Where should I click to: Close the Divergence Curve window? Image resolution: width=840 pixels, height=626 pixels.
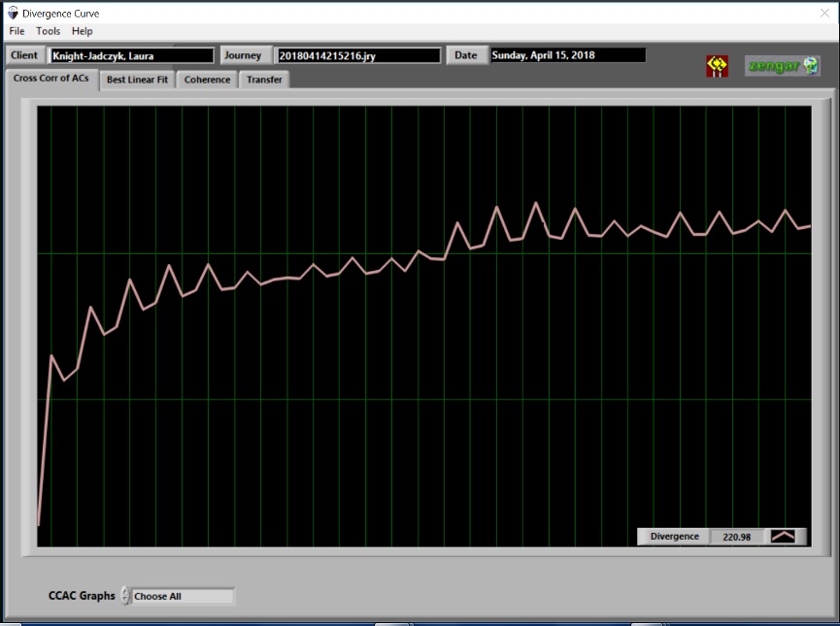[x=823, y=13]
